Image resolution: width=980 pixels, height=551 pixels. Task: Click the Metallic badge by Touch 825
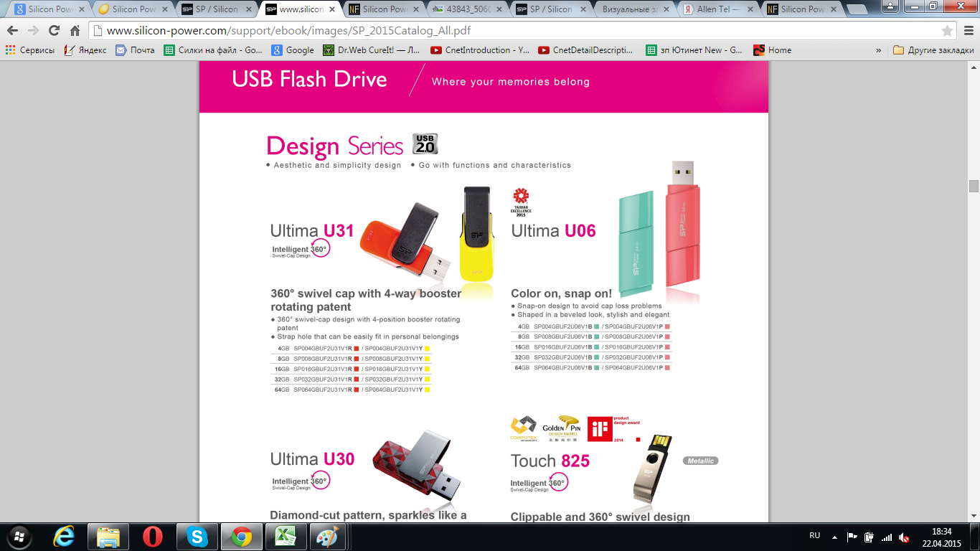tap(700, 461)
